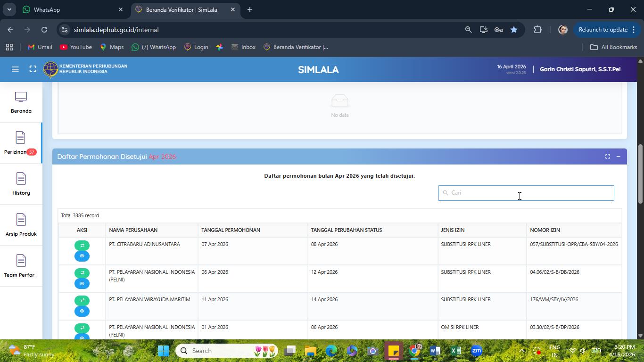644x362 pixels.
Task: View details eye icon for PT. Pelayaran Wirayuda Maritim
Action: 82,311
